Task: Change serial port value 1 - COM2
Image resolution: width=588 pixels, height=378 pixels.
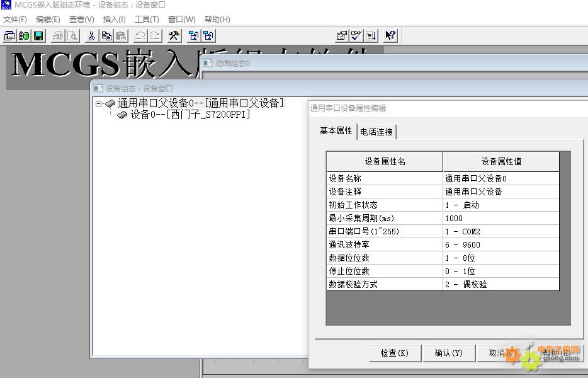Action: click(x=501, y=231)
